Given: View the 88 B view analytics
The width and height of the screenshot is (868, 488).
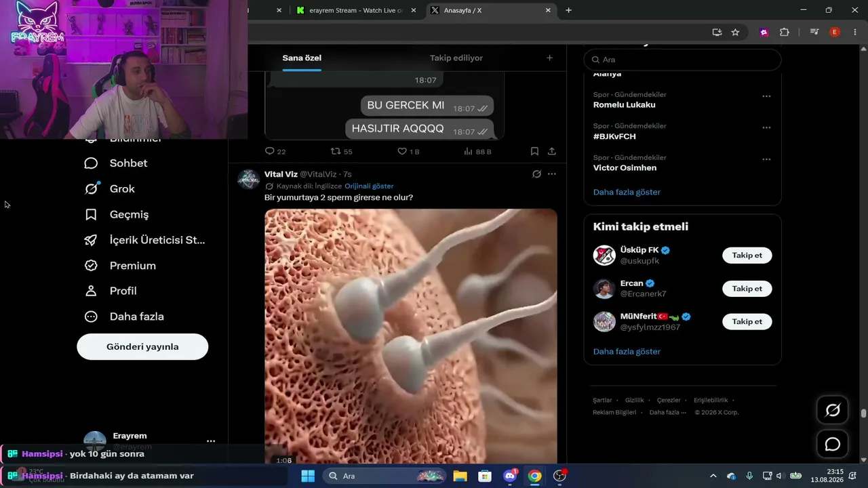Looking at the screenshot, I should point(477,152).
